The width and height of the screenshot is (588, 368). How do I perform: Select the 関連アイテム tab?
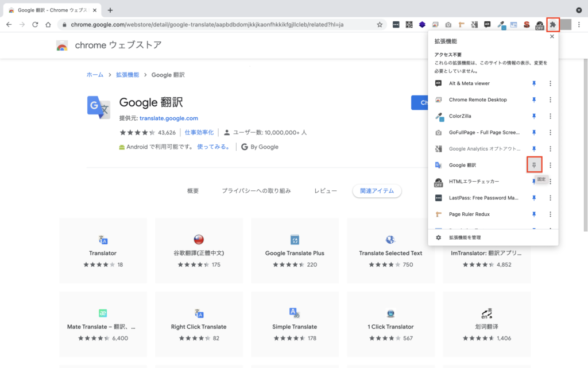[377, 191]
